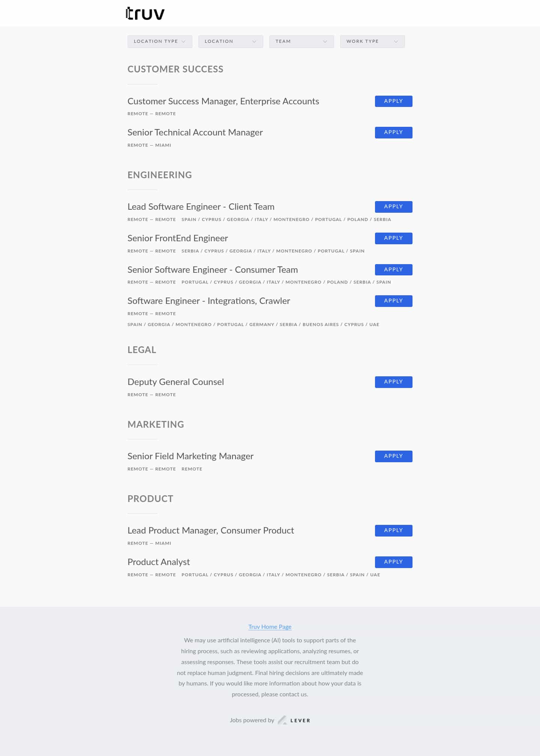Apply for Lead Software Engineer - Client Team

pos(393,207)
